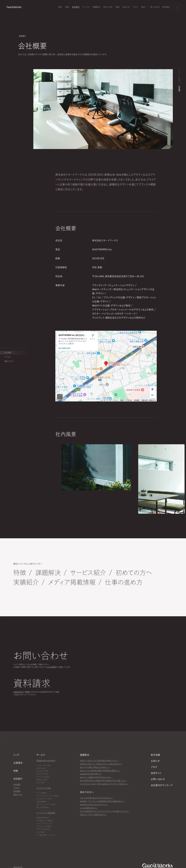Click footer トップ link

point(16,755)
